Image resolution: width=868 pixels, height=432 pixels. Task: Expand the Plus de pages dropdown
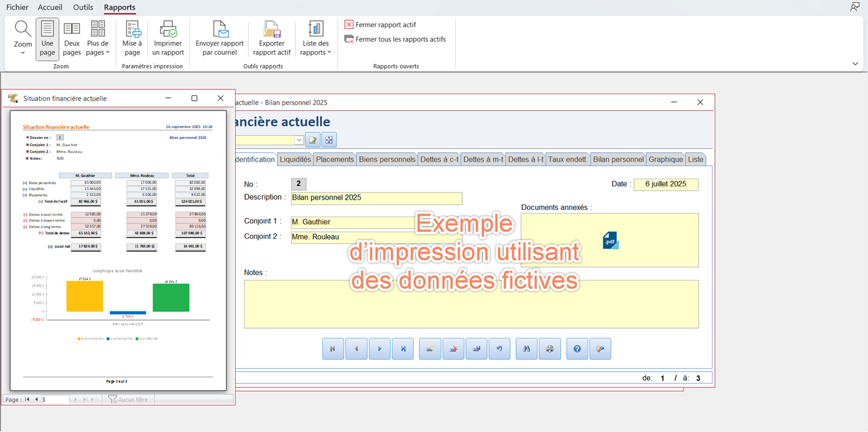click(x=98, y=39)
